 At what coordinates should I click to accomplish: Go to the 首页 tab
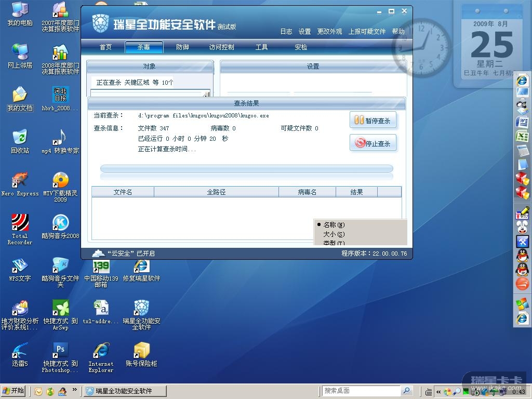click(105, 47)
